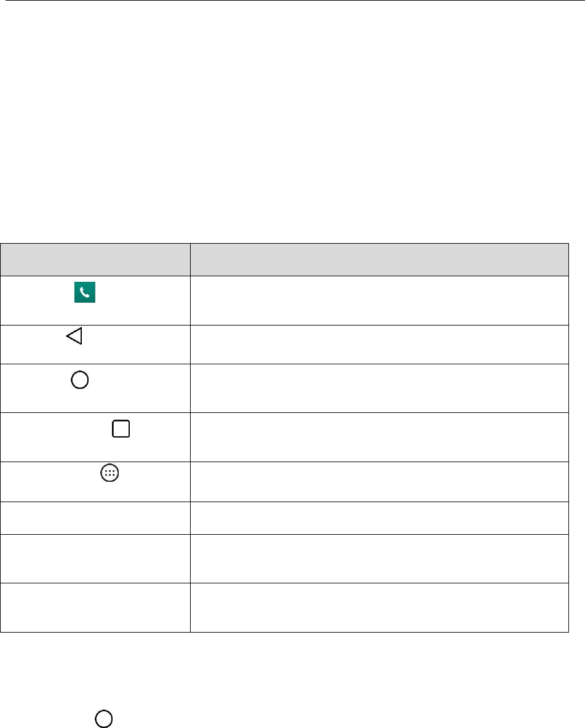Click the description cell beside table Home circle

(x=380, y=388)
